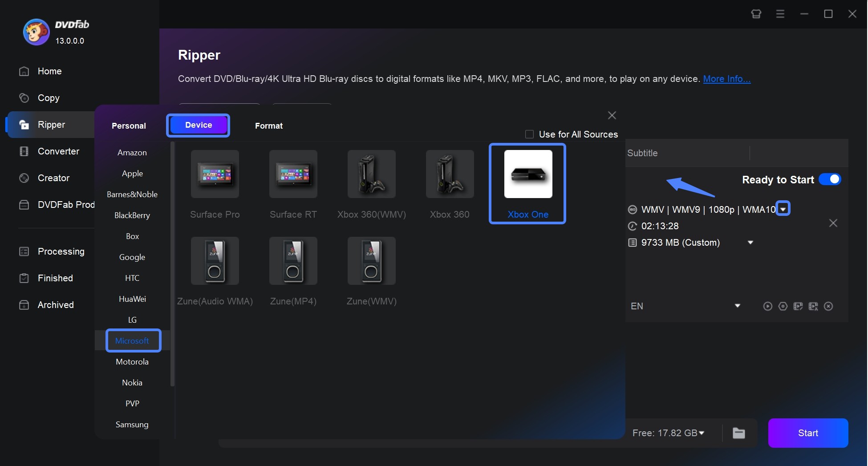Viewport: 868px width, 466px height.
Task: Close the profile selection panel
Action: pos(612,115)
